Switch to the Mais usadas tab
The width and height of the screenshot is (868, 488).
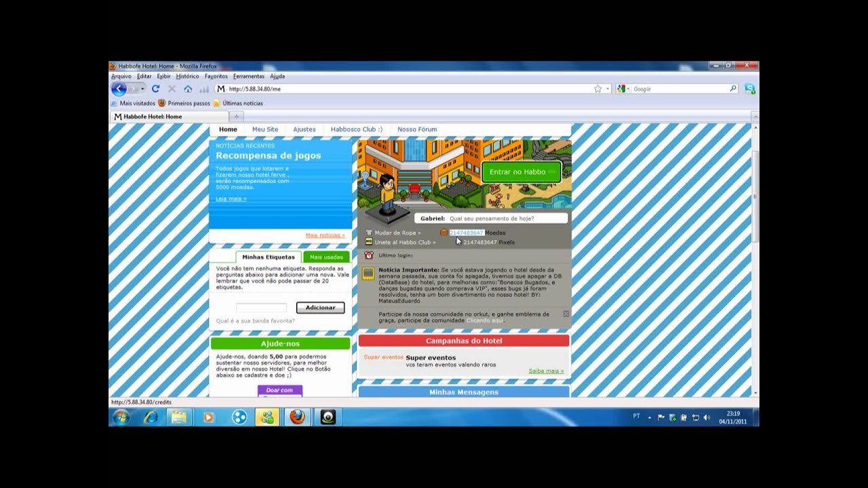[x=326, y=257]
